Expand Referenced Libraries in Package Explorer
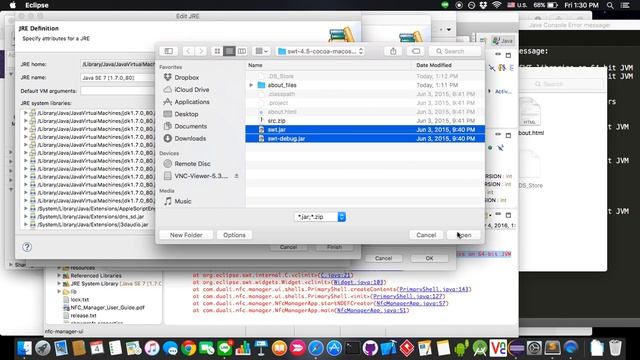The height and width of the screenshot is (360, 640). tap(59, 276)
